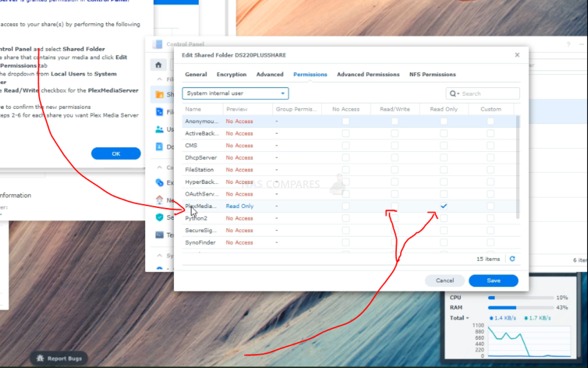Open the External Access icon in Control Panel sidebar
Screen dimensions: 588x368
(159, 183)
